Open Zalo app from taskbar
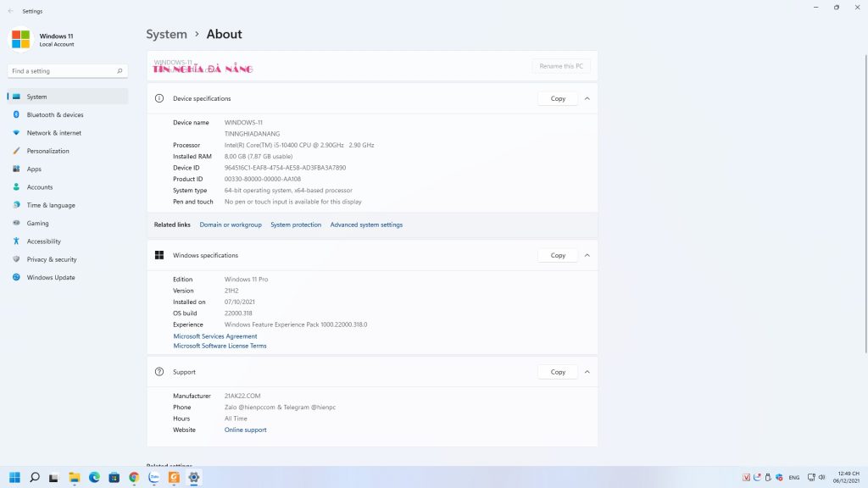The width and height of the screenshot is (868, 488). [x=154, y=478]
